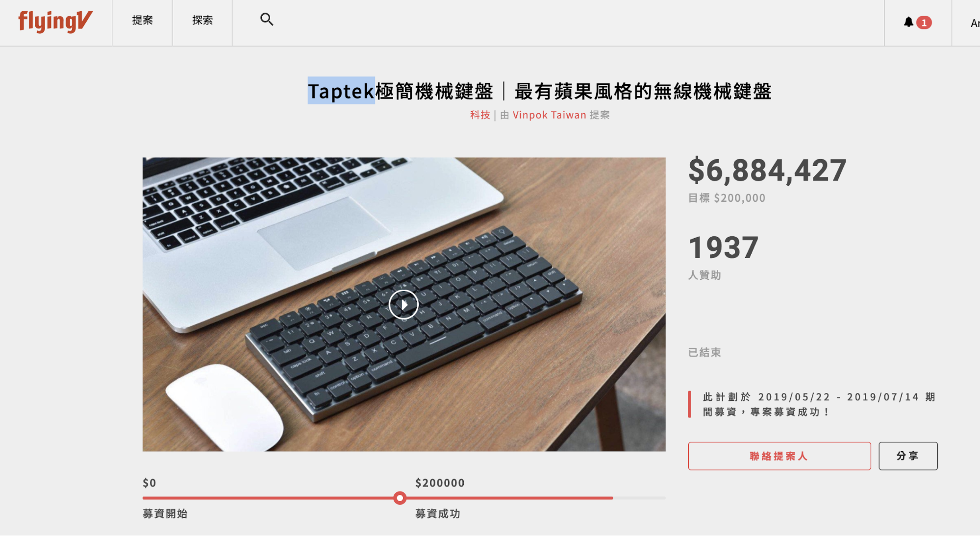Viewport: 980px width, 536px height.
Task: Click the 目標 $200,000 goal text
Action: 727,198
